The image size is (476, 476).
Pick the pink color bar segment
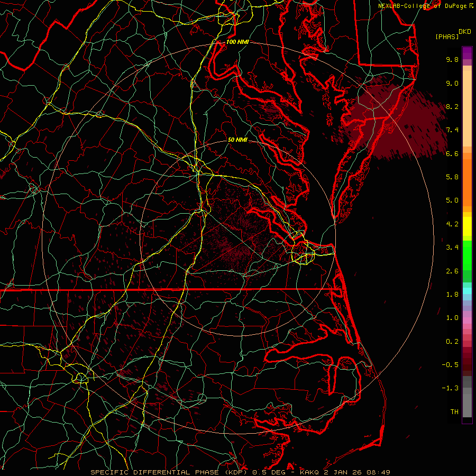(x=467, y=321)
